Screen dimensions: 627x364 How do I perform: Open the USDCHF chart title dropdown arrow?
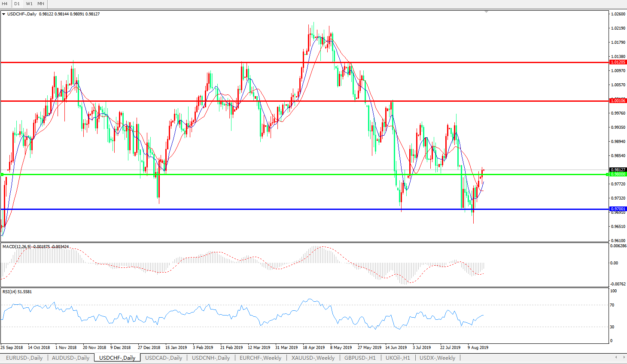[4, 14]
